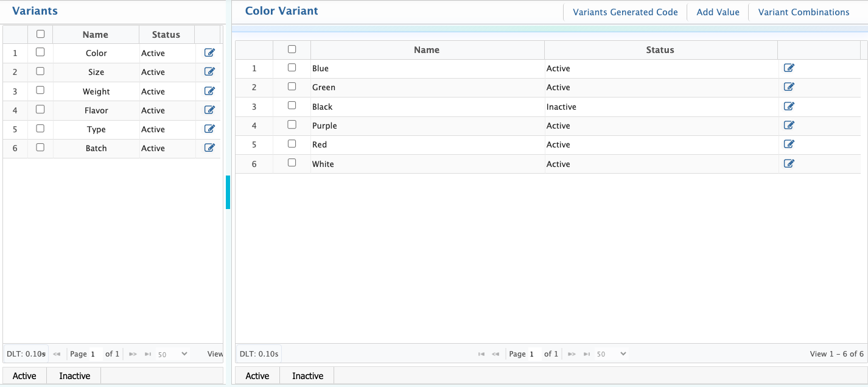Click Active button under Variants grid
Image resolution: width=868 pixels, height=387 pixels.
[x=24, y=376]
